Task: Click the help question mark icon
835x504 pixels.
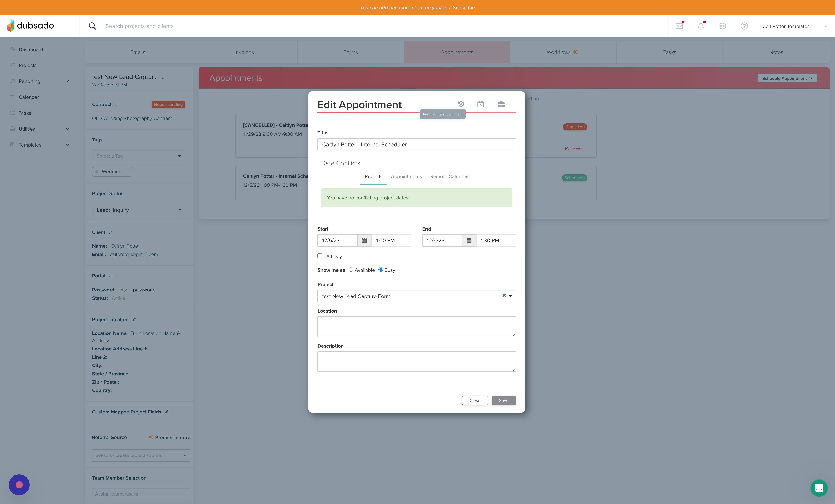Action: [x=744, y=26]
